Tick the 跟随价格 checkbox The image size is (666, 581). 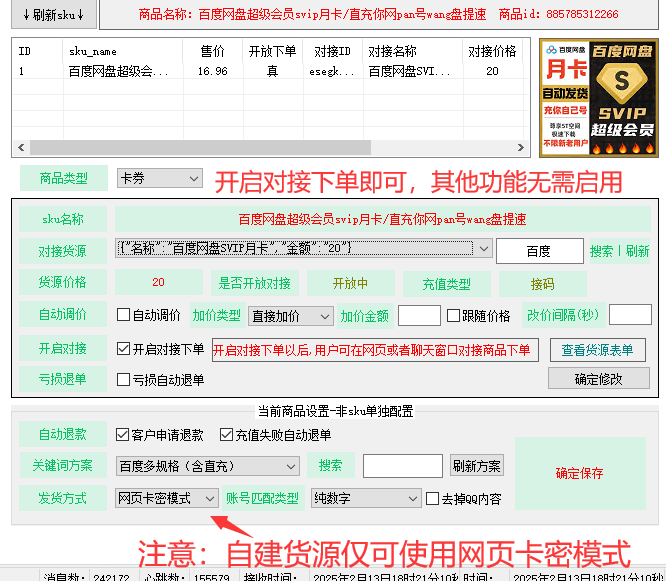[x=453, y=316]
